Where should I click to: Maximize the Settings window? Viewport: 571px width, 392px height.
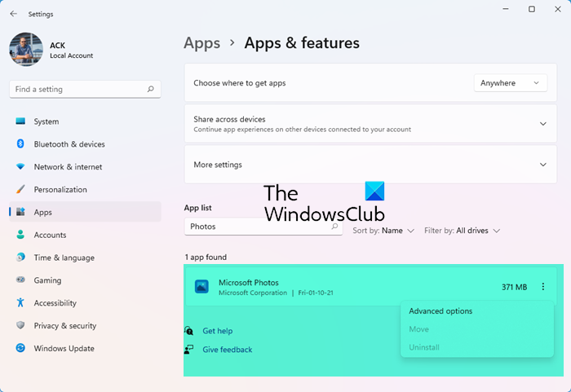[x=532, y=9]
